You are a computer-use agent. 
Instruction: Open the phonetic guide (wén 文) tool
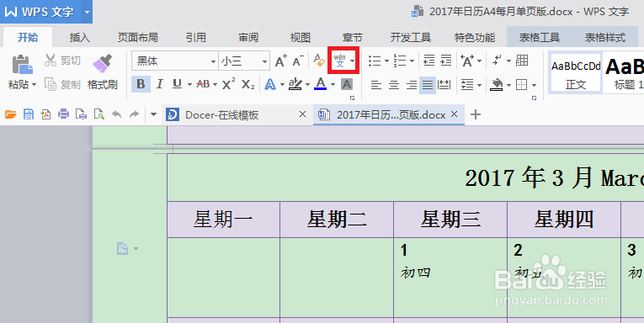click(x=339, y=61)
